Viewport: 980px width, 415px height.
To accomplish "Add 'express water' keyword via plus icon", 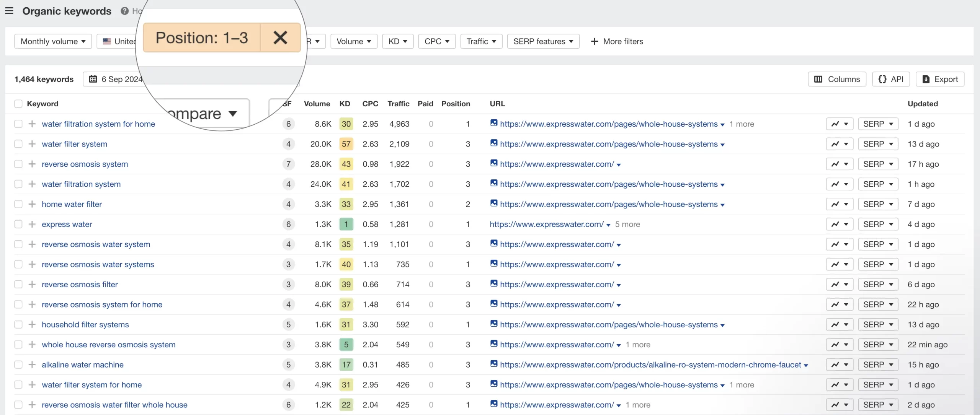I will [x=32, y=224].
